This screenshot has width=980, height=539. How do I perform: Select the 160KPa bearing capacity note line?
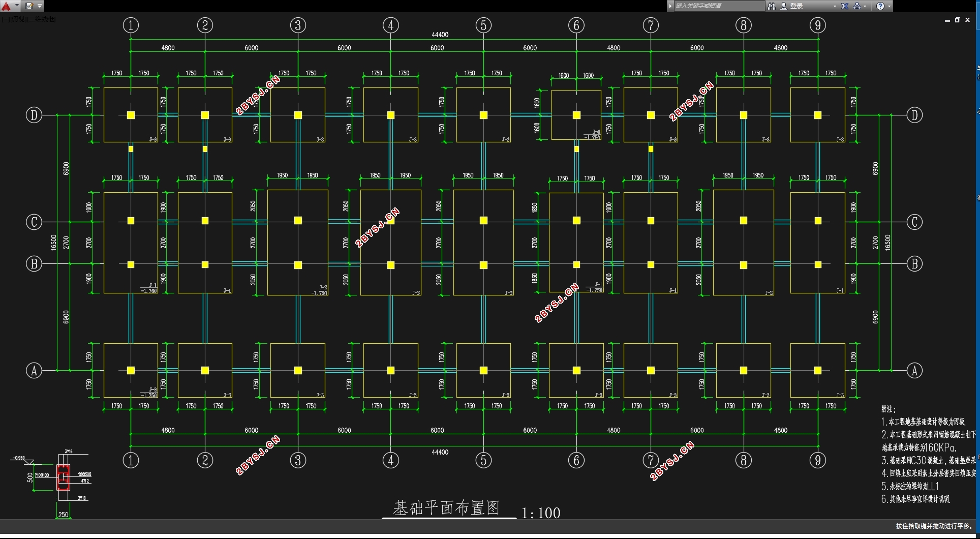tap(919, 447)
